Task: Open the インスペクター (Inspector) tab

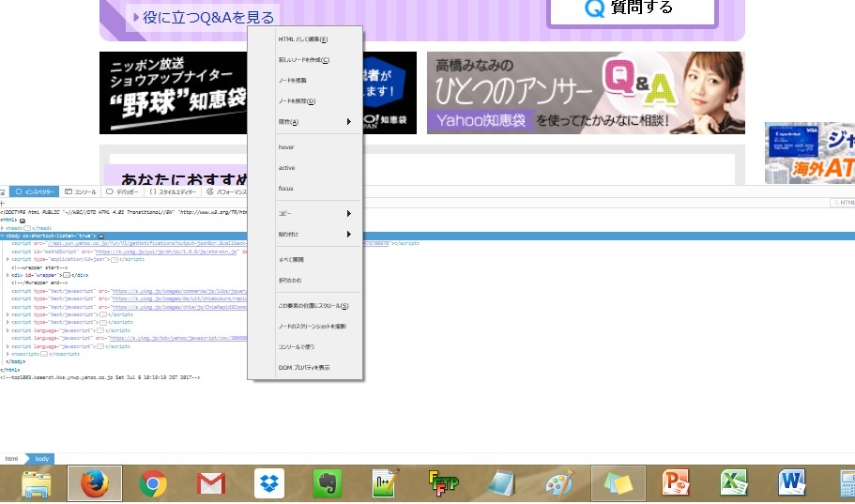Action: [35, 192]
